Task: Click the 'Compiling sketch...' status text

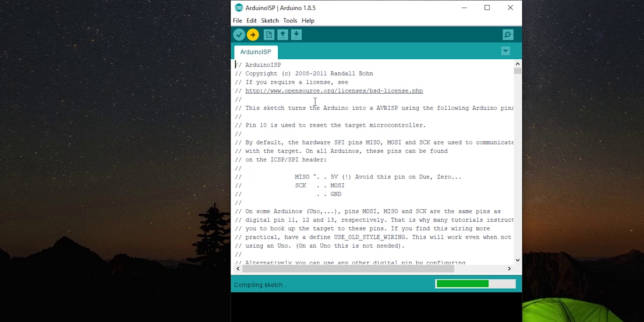Action: pos(260,285)
